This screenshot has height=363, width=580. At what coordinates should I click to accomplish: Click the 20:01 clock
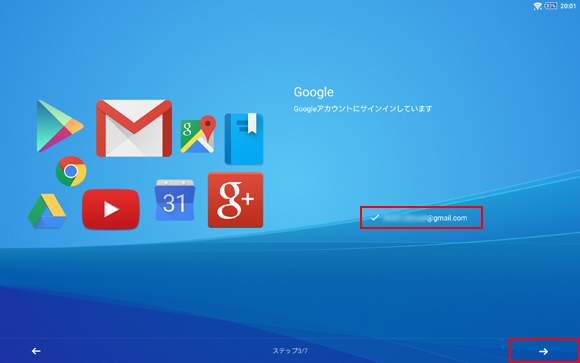(568, 6)
